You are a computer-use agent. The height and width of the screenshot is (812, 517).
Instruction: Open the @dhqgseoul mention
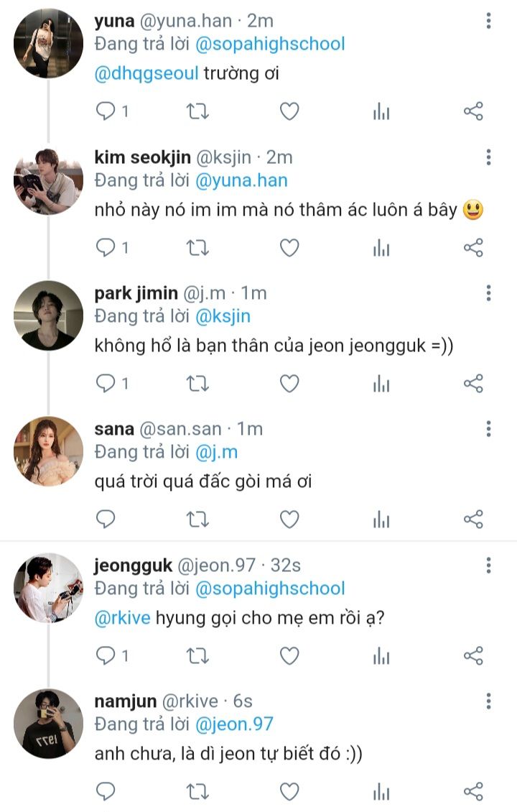coord(146,73)
